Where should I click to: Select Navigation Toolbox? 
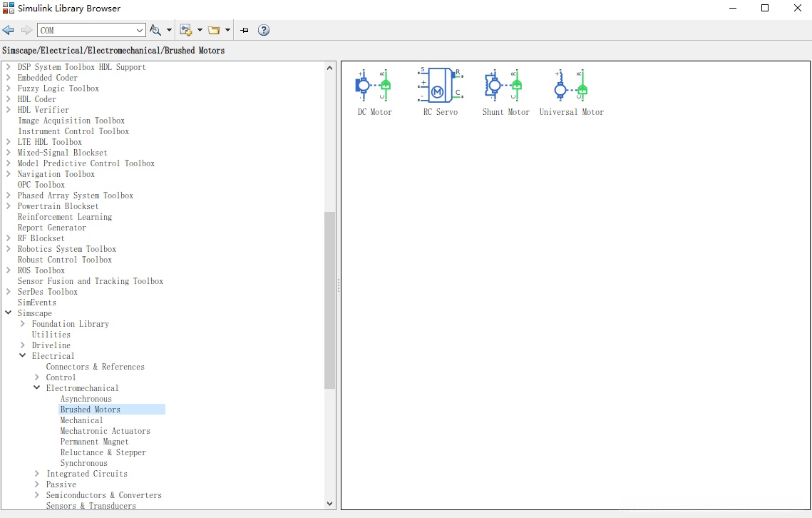pyautogui.click(x=56, y=174)
